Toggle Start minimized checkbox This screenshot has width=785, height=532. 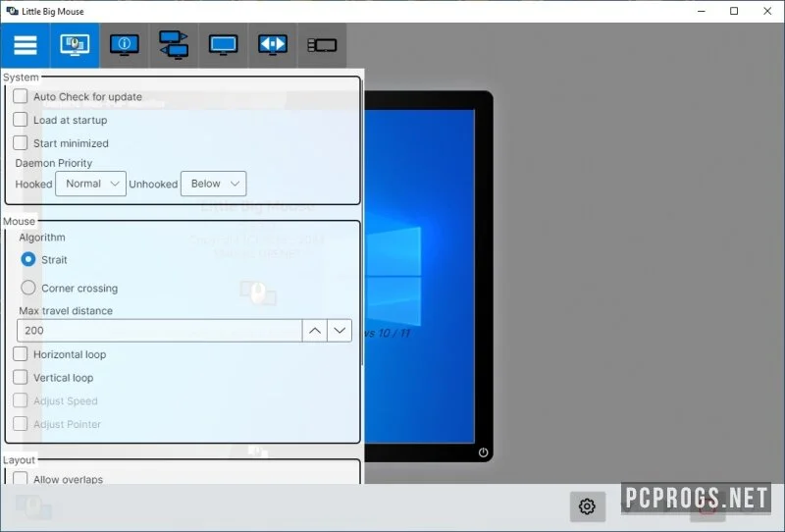[x=20, y=142]
